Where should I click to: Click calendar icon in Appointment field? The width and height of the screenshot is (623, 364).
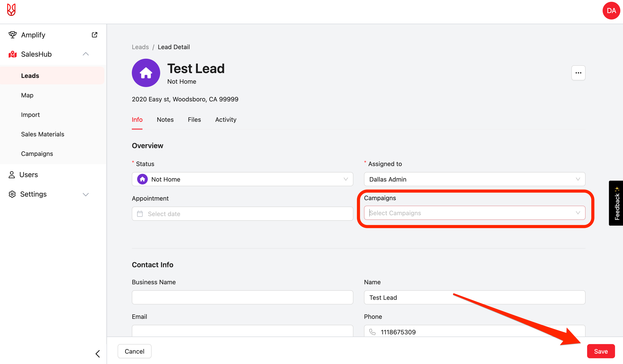[140, 214]
